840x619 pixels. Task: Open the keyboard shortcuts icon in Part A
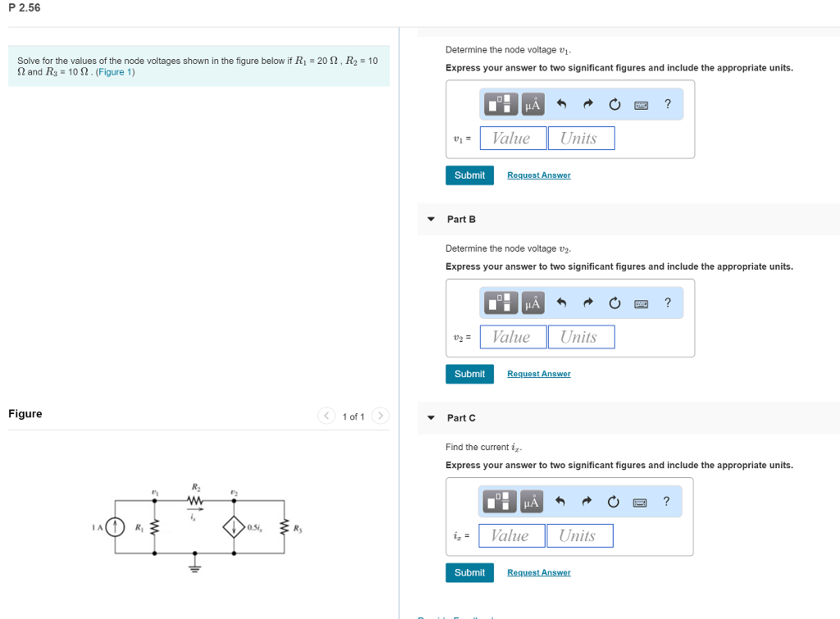[x=640, y=103]
